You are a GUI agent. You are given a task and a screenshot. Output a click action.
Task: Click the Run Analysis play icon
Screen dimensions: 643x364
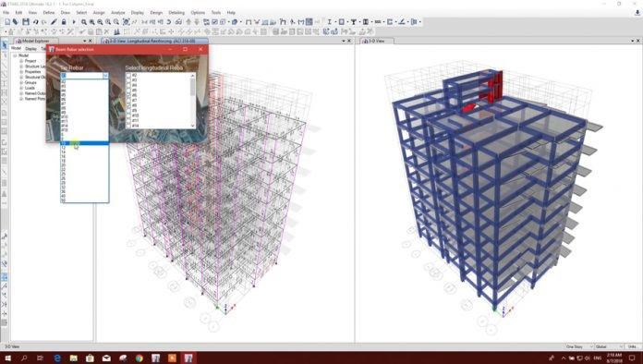click(74, 22)
